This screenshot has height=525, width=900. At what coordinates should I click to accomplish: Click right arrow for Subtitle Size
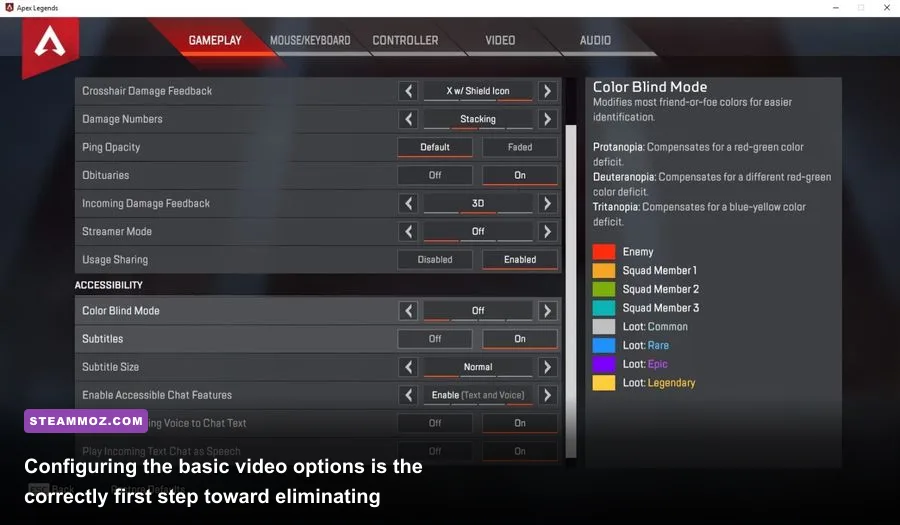(548, 367)
